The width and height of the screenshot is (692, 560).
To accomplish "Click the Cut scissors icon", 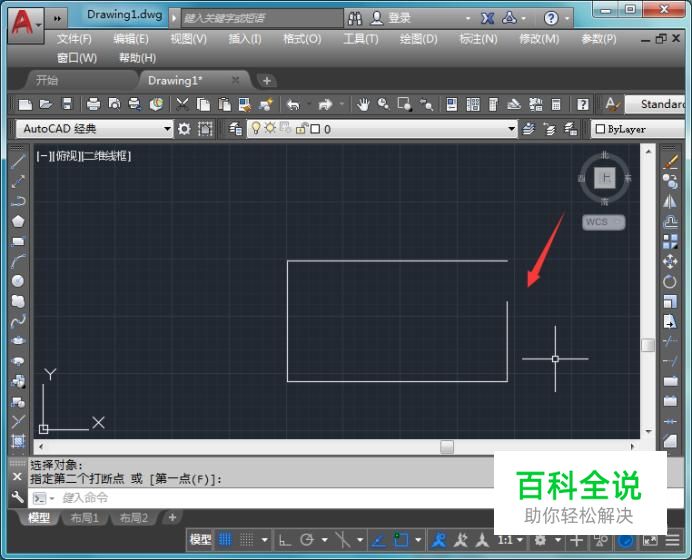I will 182,105.
